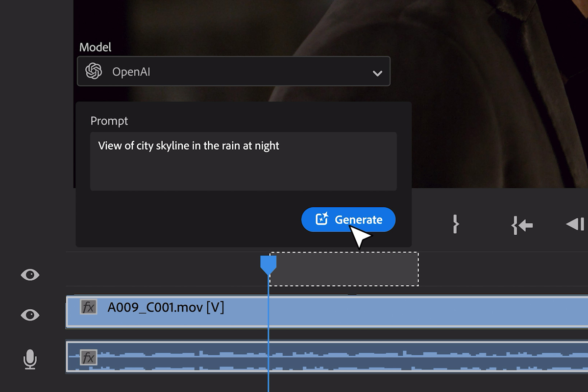Screen dimensions: 588x392
Task: Click the blue playhead marker
Action: click(x=269, y=265)
